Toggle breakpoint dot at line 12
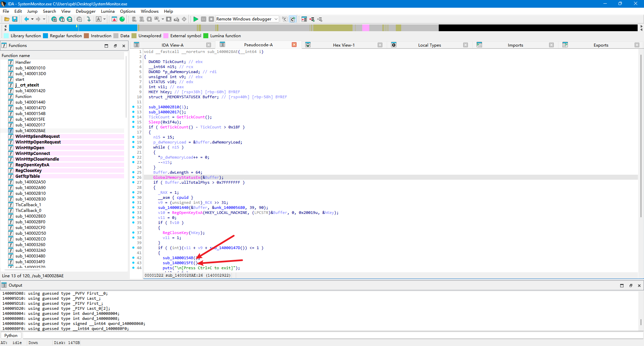Image resolution: width=644 pixels, height=346 pixels. pyautogui.click(x=133, y=107)
